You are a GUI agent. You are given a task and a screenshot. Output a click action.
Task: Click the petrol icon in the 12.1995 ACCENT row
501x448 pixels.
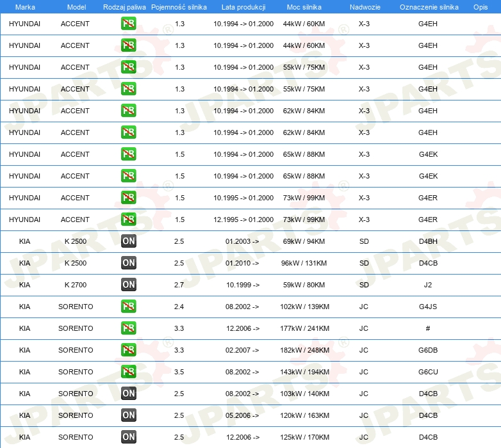pyautogui.click(x=128, y=220)
